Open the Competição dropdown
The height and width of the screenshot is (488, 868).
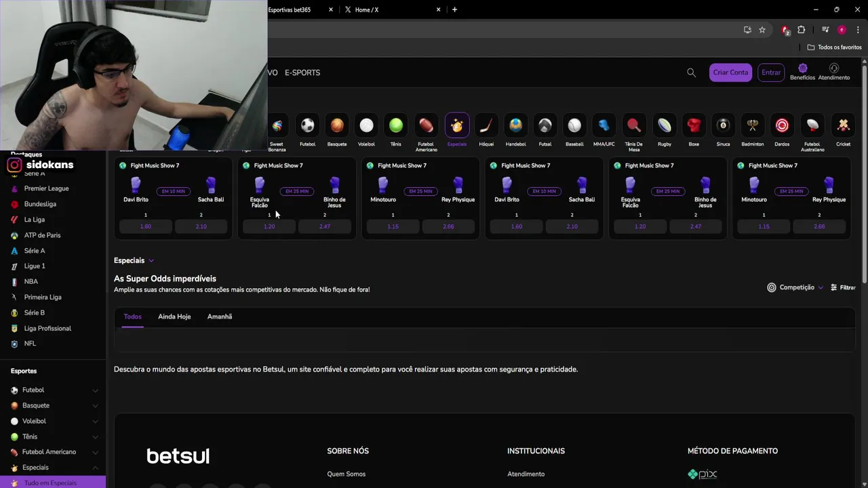point(795,287)
